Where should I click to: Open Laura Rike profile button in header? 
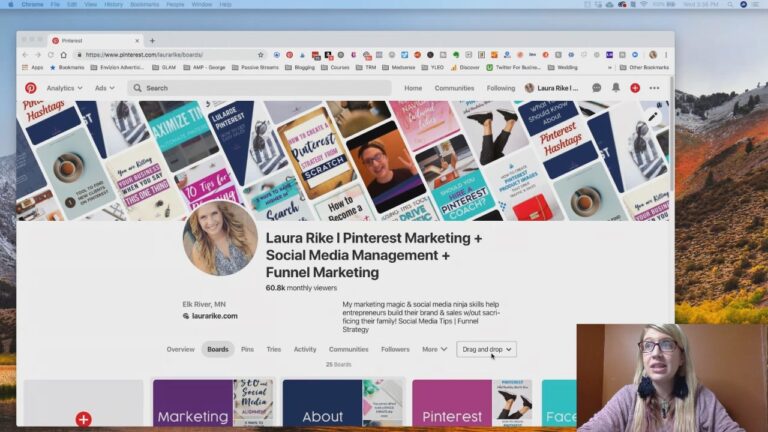[x=552, y=88]
